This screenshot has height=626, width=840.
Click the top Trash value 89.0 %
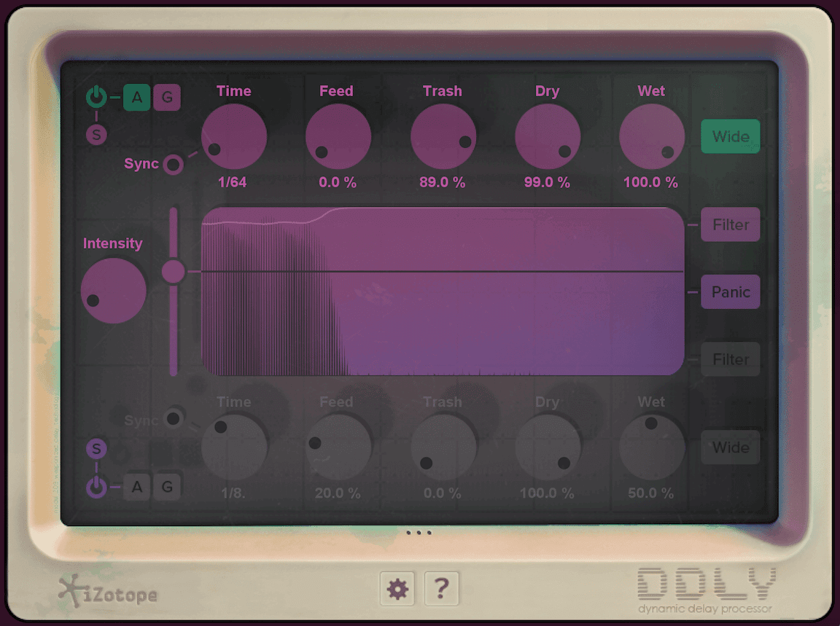click(x=443, y=183)
